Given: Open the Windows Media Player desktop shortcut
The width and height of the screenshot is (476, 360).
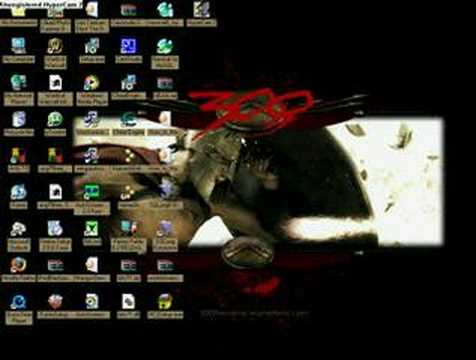Looking at the screenshot, I should [x=91, y=83].
